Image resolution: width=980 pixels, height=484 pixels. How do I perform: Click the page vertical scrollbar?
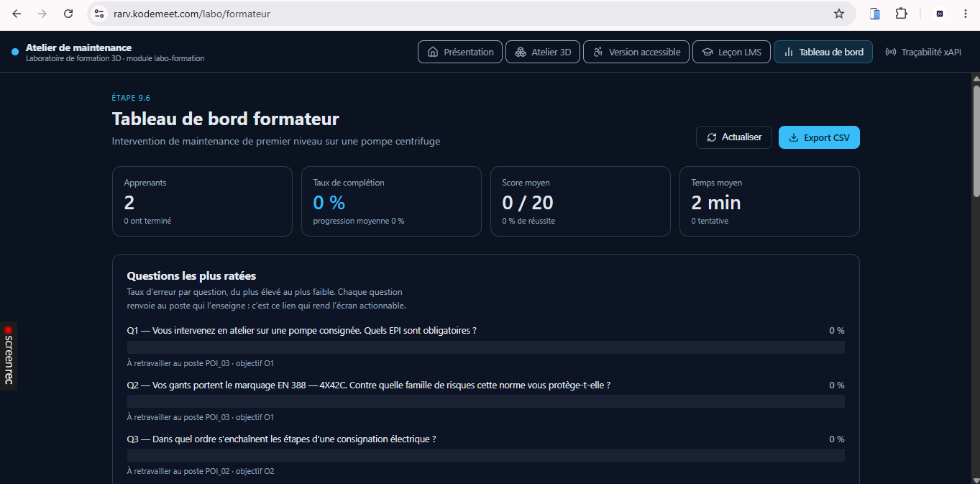click(976, 140)
